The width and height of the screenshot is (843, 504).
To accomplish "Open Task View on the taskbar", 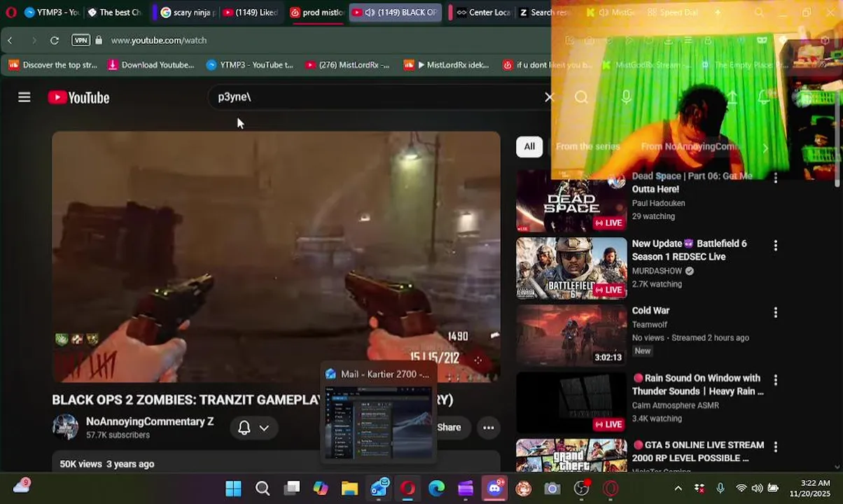I will (292, 488).
